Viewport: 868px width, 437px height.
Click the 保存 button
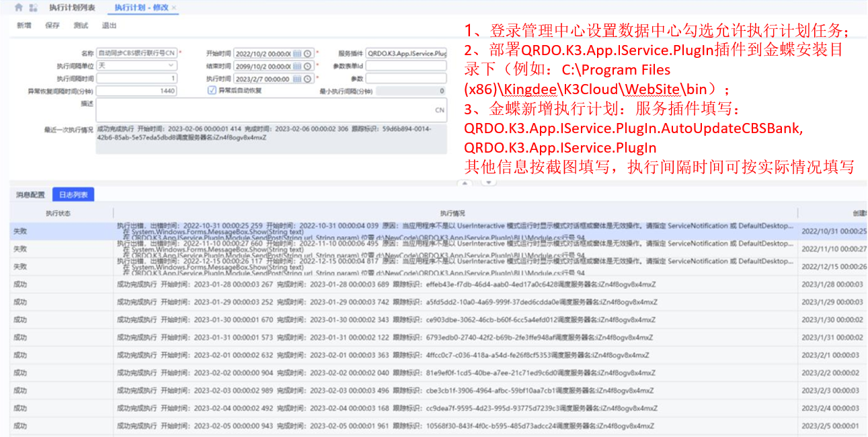point(52,26)
